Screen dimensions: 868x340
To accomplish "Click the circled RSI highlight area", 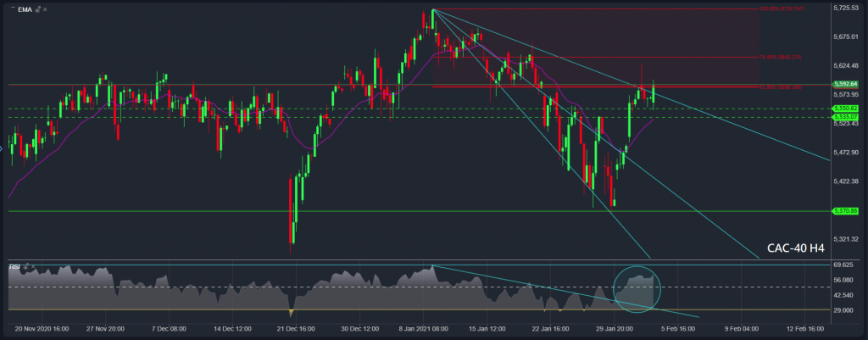I will [637, 287].
